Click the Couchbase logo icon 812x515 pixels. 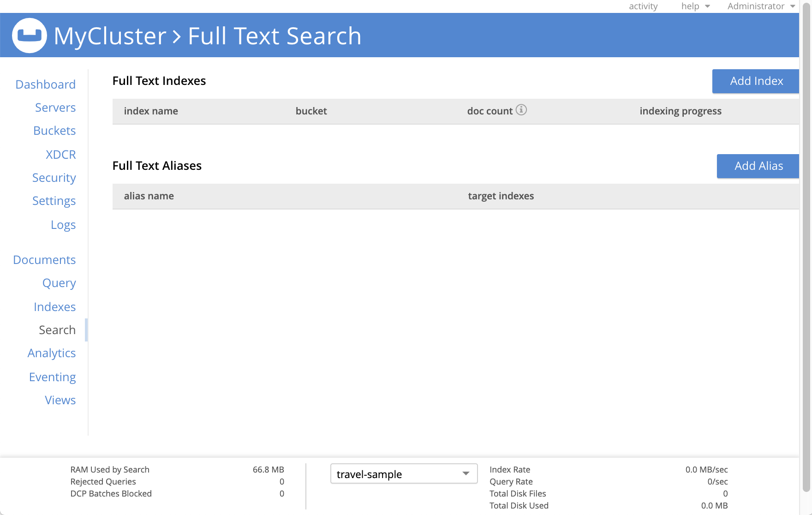point(29,36)
